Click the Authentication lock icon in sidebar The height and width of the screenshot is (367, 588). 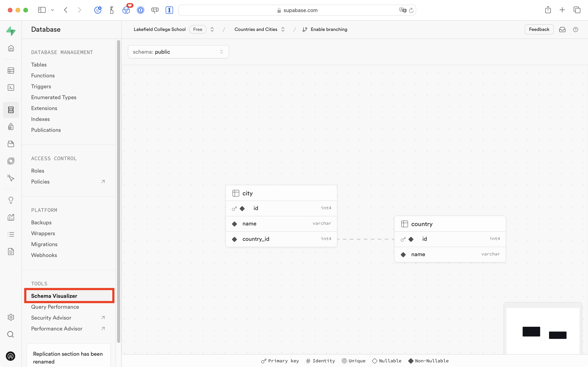11,127
